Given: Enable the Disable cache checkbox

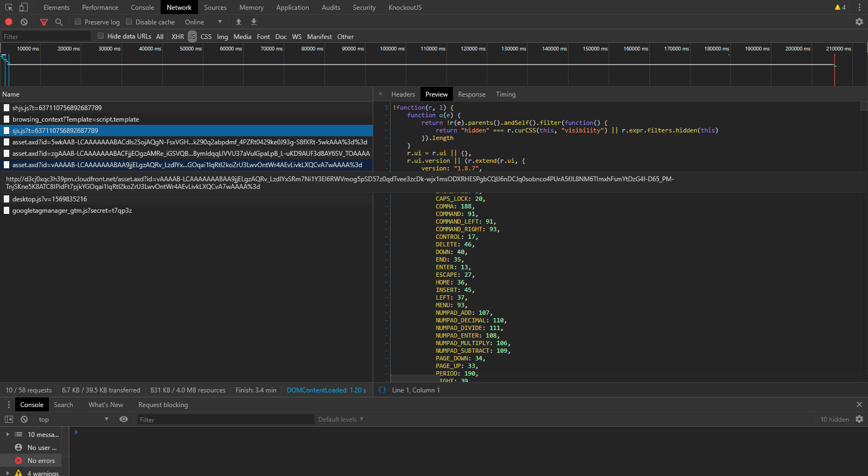Looking at the screenshot, I should 129,22.
